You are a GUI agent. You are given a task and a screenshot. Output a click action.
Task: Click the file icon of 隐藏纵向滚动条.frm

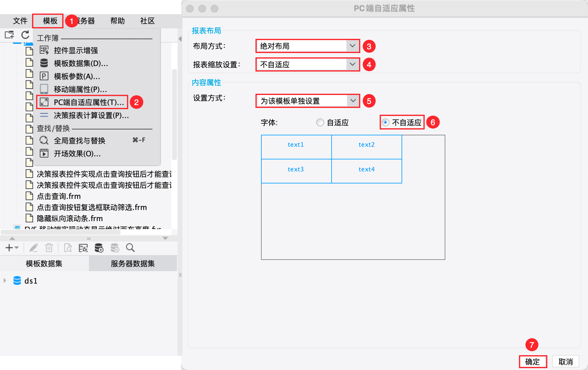coord(29,218)
